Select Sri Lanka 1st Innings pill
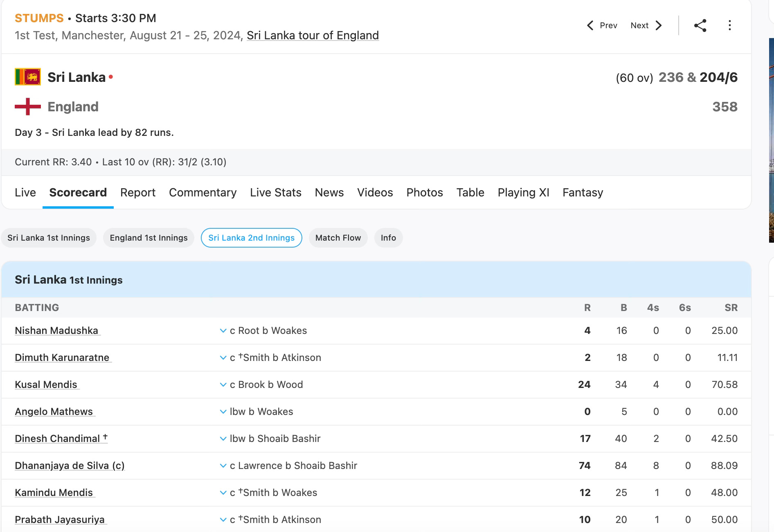Screen dimensions: 774x532 coord(49,238)
